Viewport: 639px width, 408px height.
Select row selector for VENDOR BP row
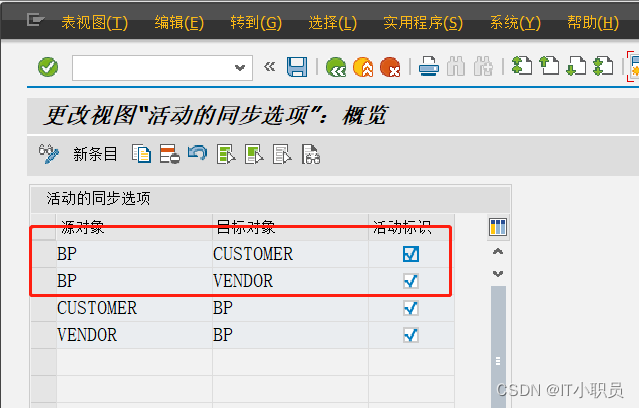tap(44, 335)
